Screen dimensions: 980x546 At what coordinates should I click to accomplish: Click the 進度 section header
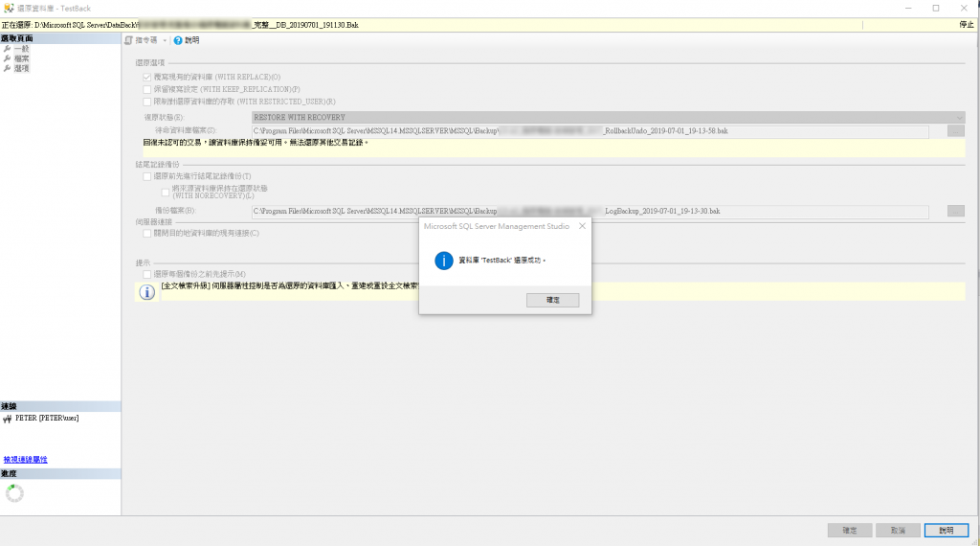click(x=60, y=474)
